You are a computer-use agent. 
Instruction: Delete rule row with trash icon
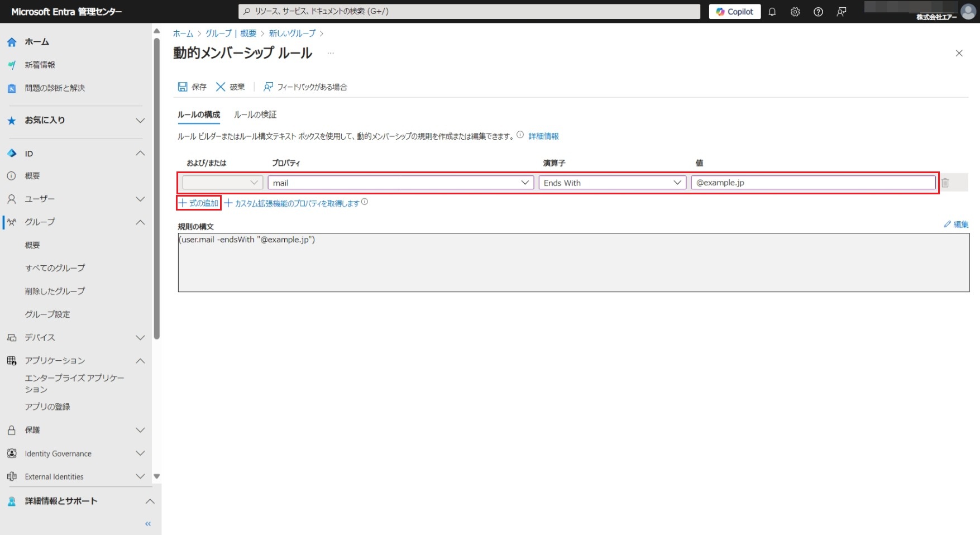coord(945,183)
